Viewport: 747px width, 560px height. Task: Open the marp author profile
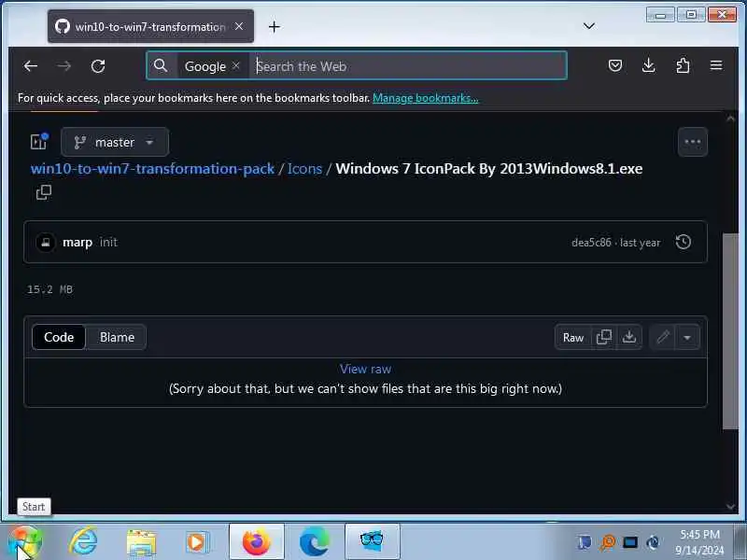tap(78, 243)
